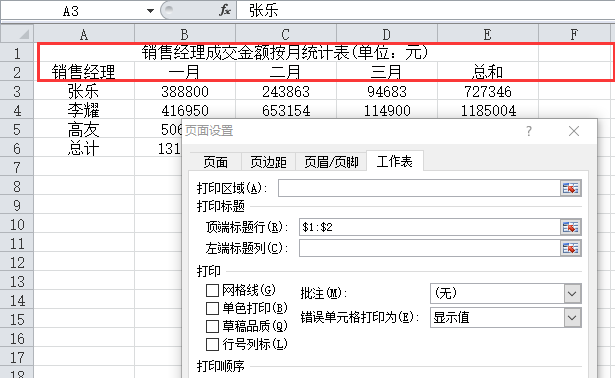Click the help question mark in Page Setup
615x378 pixels.
point(529,131)
